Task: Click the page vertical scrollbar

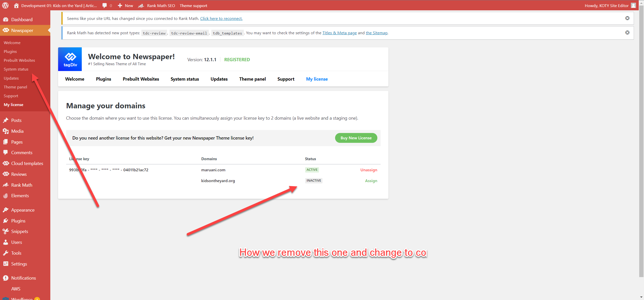Action: click(x=642, y=141)
